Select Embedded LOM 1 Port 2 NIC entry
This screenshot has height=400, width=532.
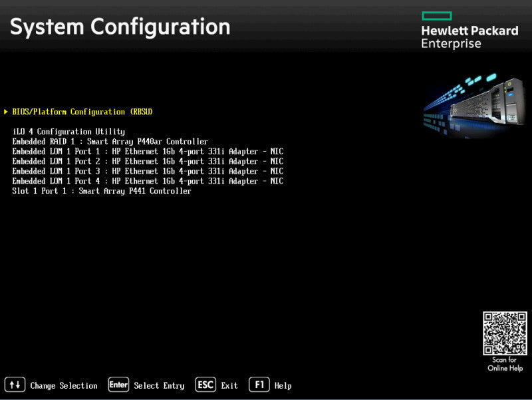click(148, 161)
